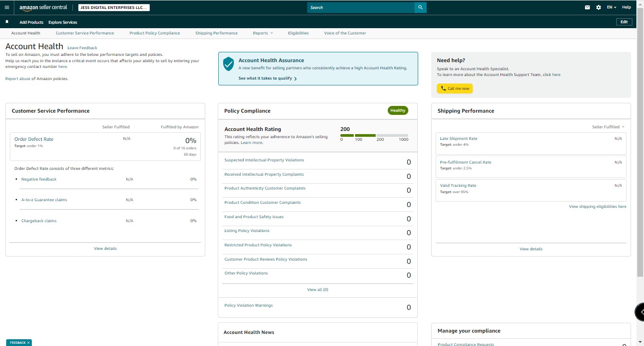
Task: Click Add Products in the top bar
Action: click(31, 22)
